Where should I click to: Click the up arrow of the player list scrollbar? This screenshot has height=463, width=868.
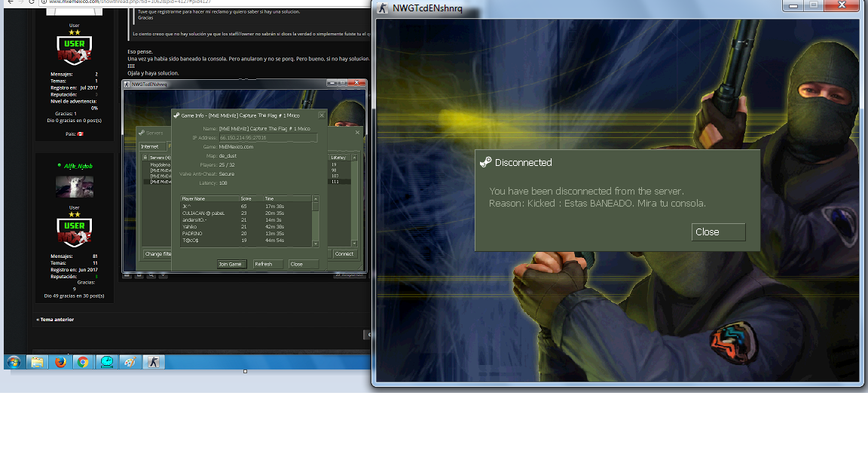point(316,199)
